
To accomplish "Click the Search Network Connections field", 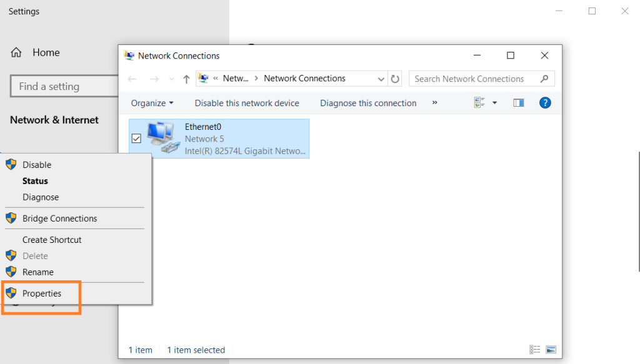I will (x=475, y=79).
